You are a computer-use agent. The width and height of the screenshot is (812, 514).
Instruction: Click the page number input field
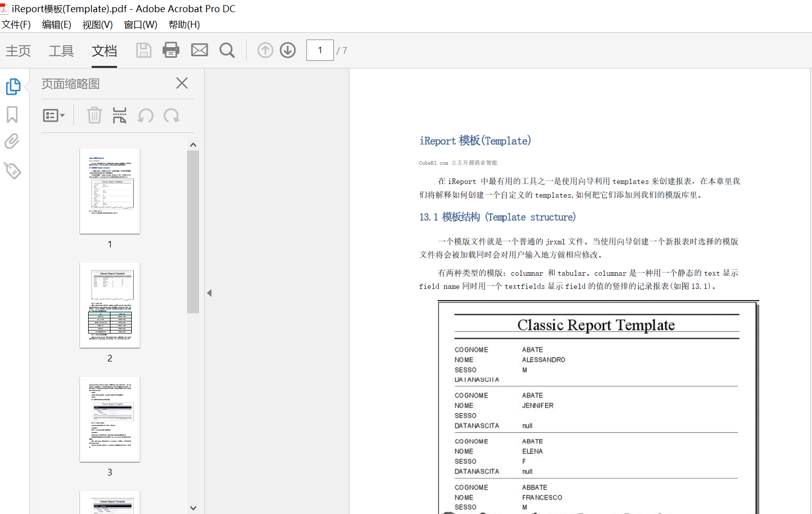[320, 50]
